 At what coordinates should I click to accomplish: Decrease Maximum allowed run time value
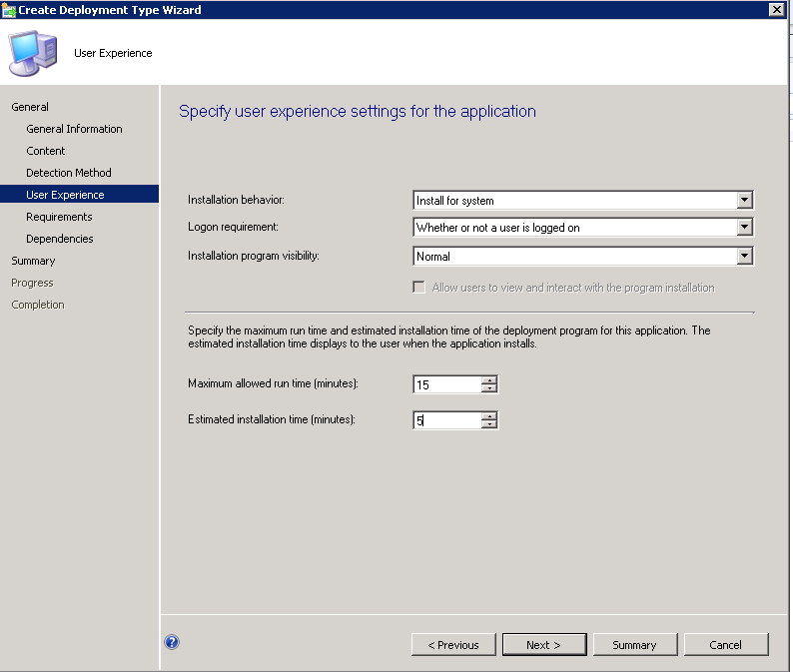(x=489, y=388)
